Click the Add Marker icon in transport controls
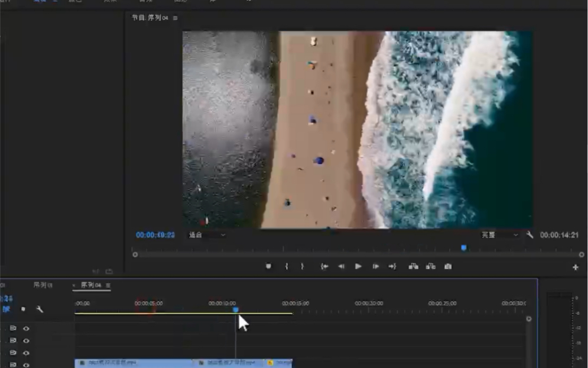The width and height of the screenshot is (588, 368). (269, 266)
